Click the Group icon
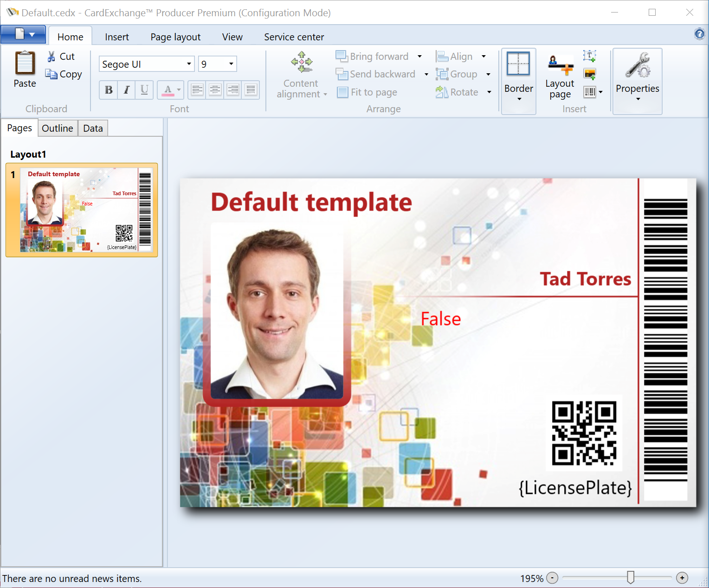This screenshot has width=709, height=588. 442,74
